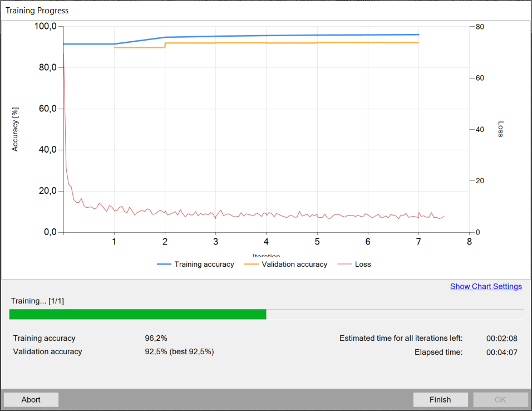
Task: Click the red line swatch in legend
Action: click(x=344, y=264)
